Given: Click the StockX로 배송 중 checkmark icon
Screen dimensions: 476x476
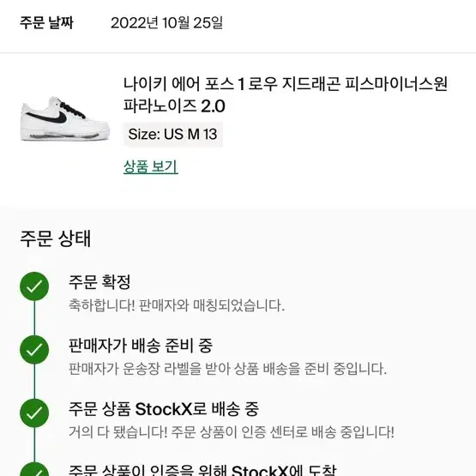Looking at the screenshot, I should coord(34,413).
